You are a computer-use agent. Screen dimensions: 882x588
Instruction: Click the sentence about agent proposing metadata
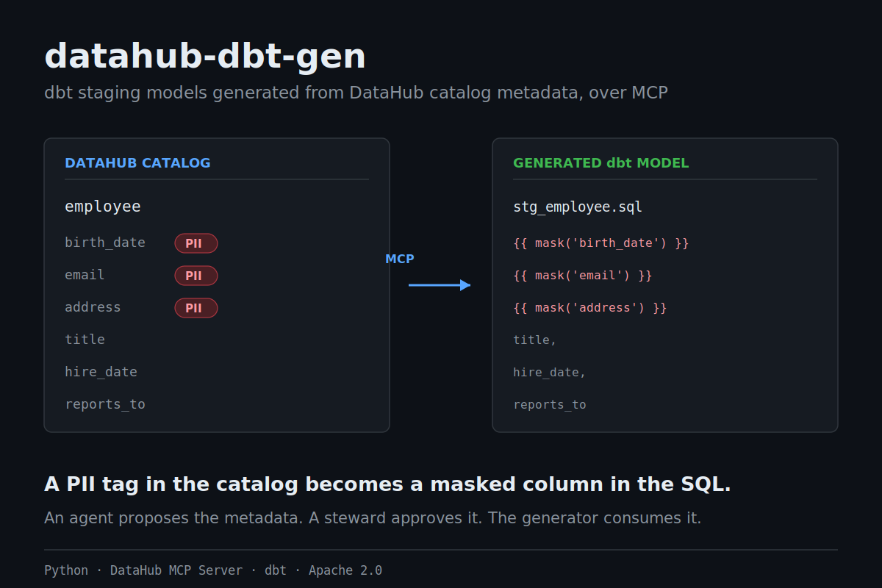point(373,518)
